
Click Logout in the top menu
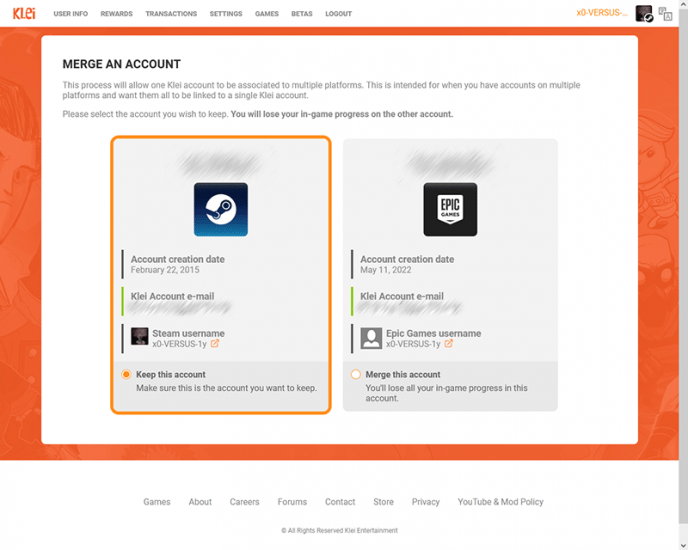(339, 14)
